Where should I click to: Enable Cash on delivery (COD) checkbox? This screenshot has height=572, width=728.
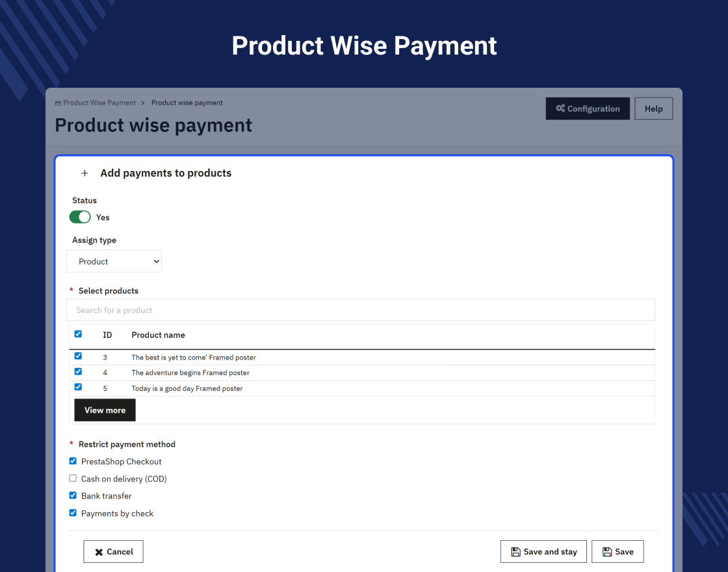(73, 478)
